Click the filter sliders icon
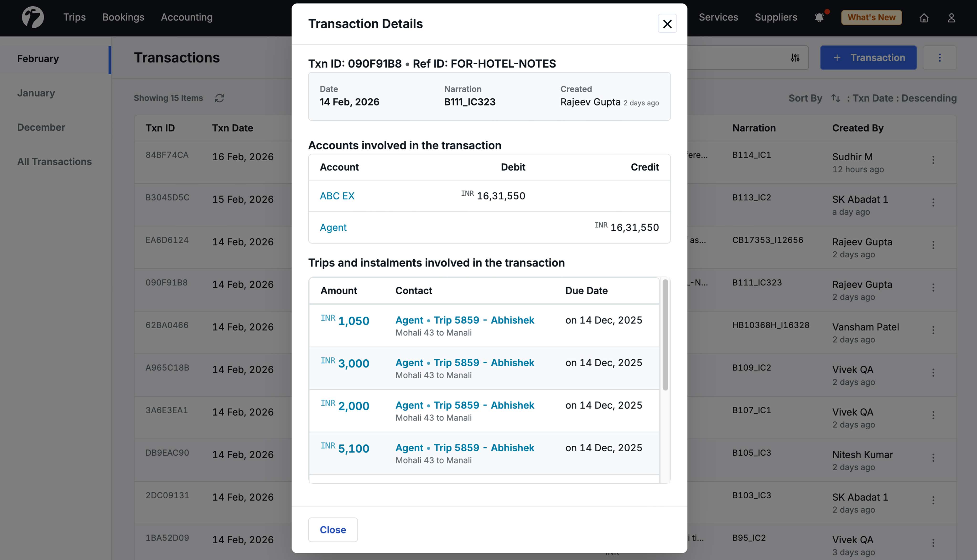This screenshot has height=560, width=977. point(795,58)
